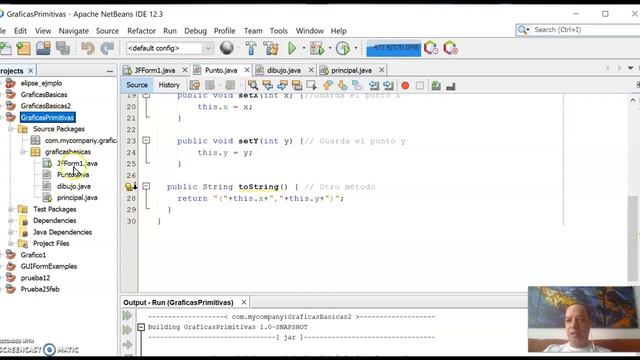
Task: Switch to the JFForm1.java editor tab
Action: 155,70
